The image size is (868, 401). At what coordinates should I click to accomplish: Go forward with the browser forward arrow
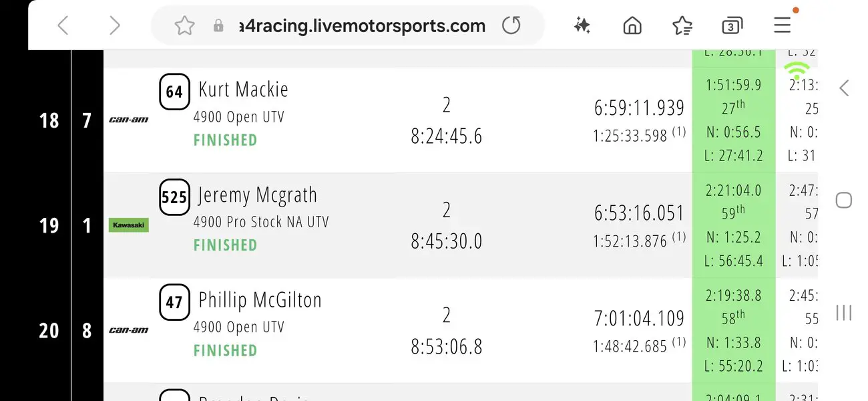115,26
